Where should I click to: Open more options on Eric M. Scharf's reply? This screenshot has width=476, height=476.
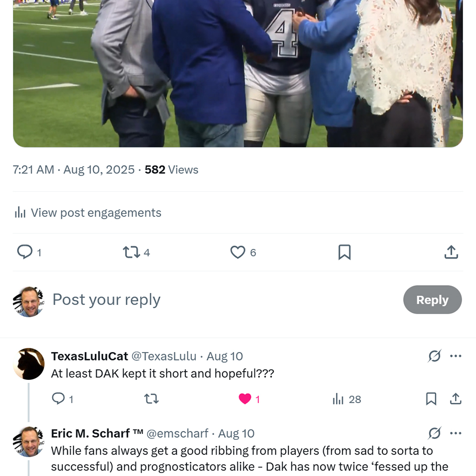pyautogui.click(x=456, y=433)
